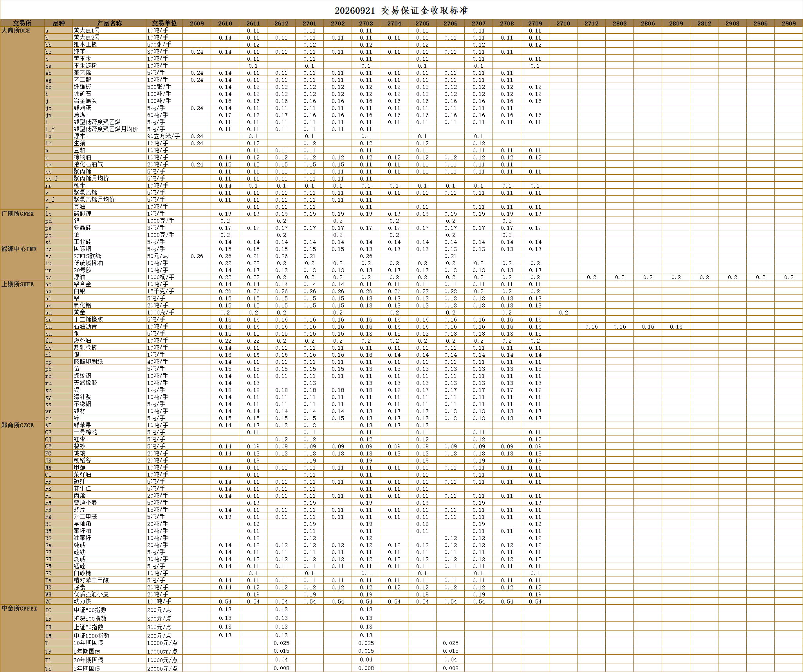Click the variety code PX
The height and width of the screenshot is (672, 803).
[x=49, y=517]
